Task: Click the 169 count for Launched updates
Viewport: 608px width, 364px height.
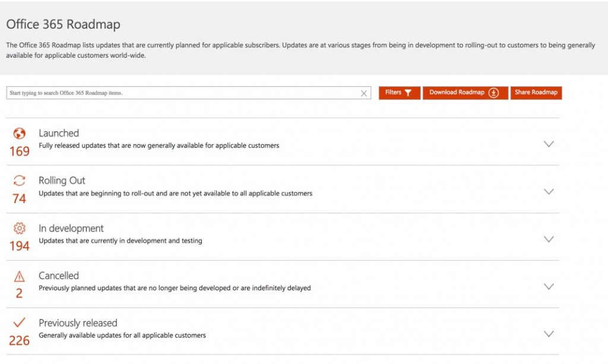Action: coord(18,151)
